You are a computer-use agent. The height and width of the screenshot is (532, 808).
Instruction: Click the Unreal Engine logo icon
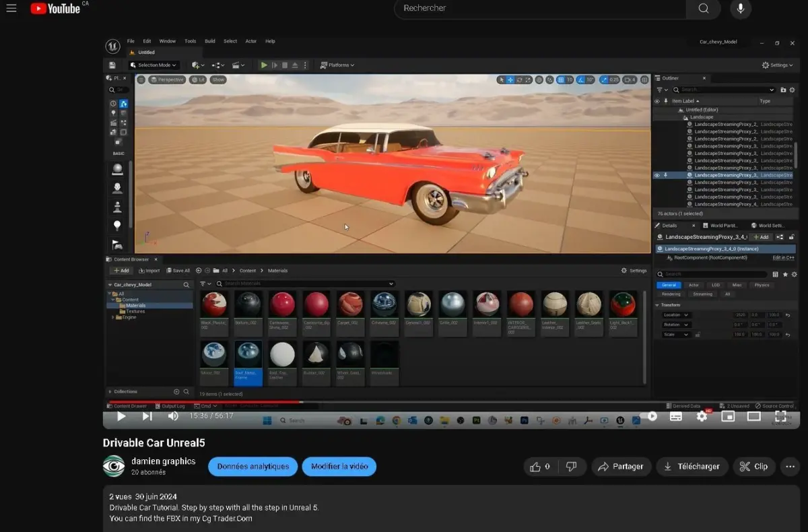click(112, 46)
